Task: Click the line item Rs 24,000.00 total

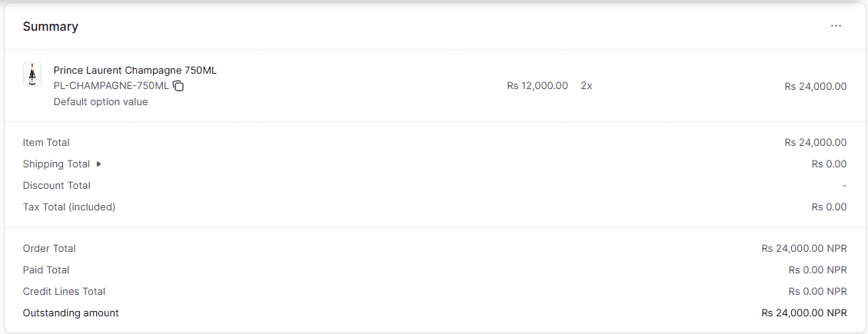Action: click(815, 87)
